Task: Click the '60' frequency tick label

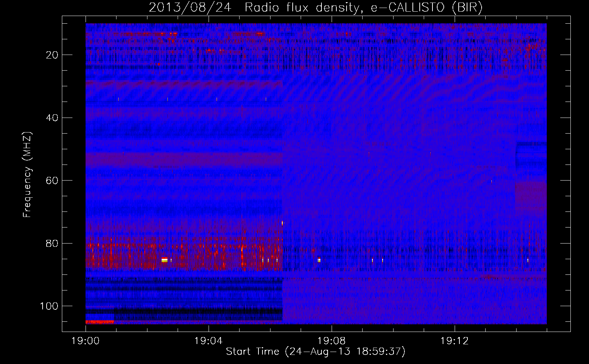Action: (52, 181)
